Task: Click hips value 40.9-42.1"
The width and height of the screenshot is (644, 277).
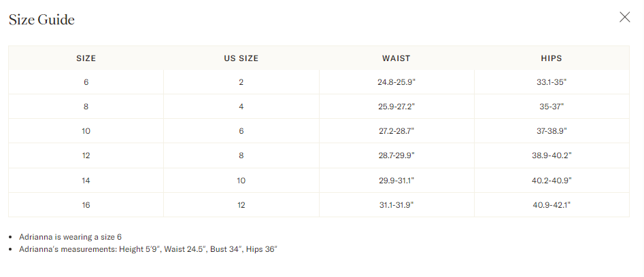Action: pyautogui.click(x=552, y=205)
